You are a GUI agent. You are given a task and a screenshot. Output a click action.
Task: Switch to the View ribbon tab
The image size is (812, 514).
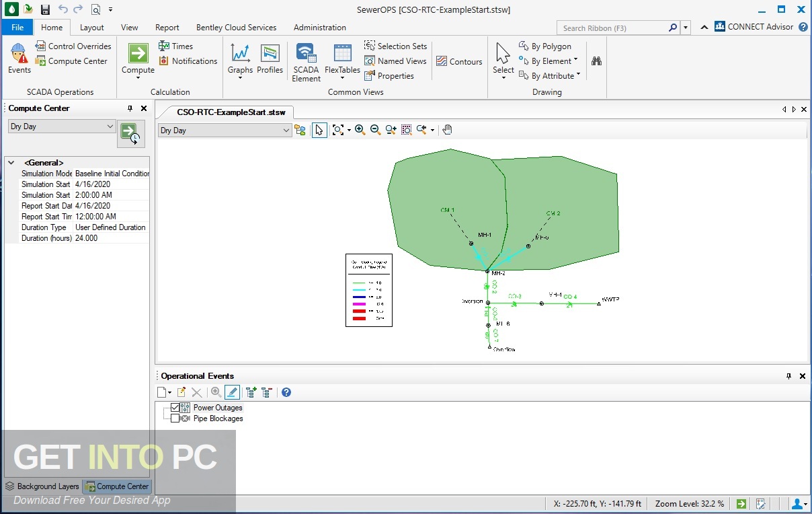point(130,28)
